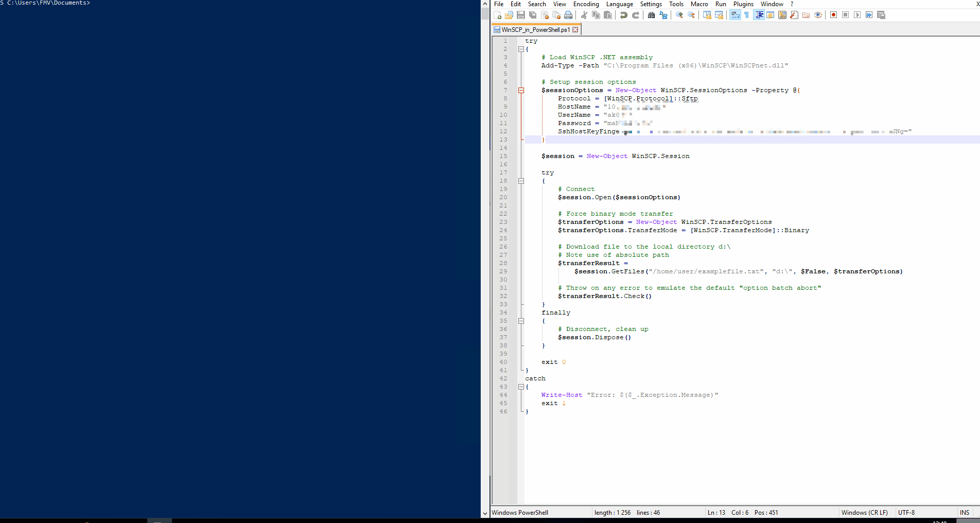
Task: Open Find using the binoculars icon
Action: pos(652,15)
